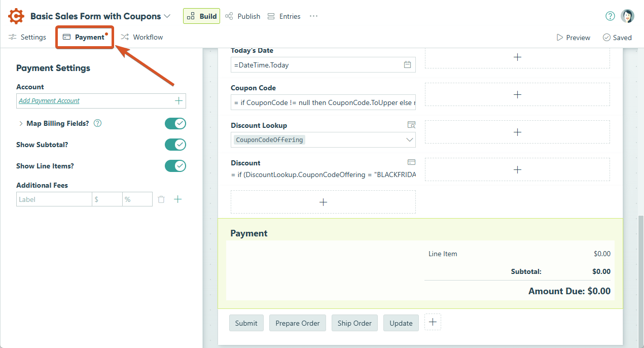Click the Coupon Code field
Viewport: 644px width, 348px height.
(323, 102)
